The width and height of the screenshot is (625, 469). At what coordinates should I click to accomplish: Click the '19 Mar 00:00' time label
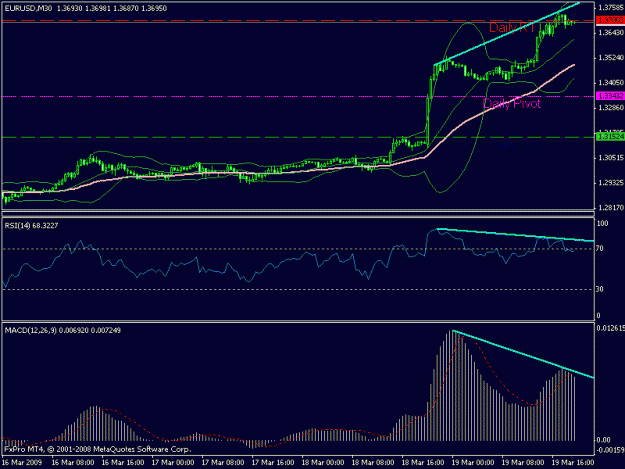pos(473,463)
